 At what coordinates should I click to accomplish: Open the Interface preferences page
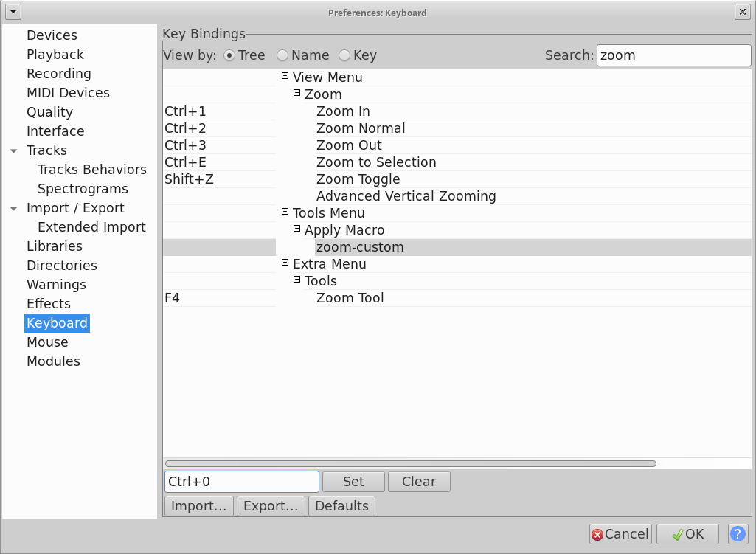click(x=55, y=131)
